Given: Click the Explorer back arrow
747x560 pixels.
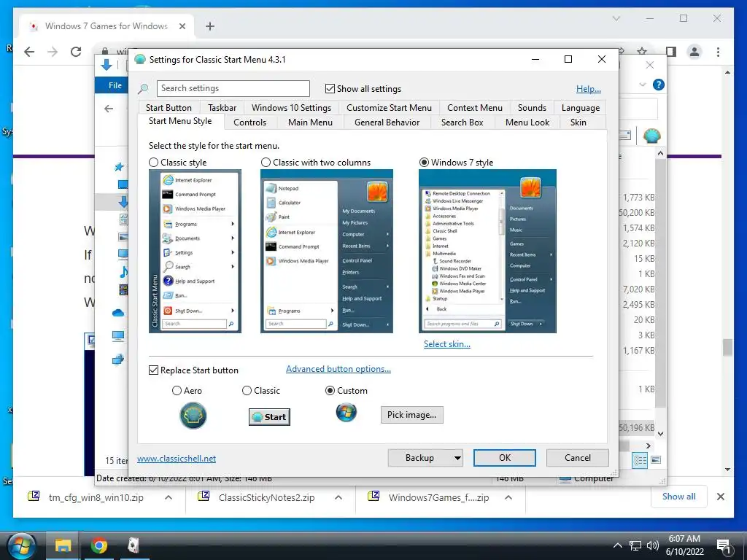Looking at the screenshot, I should coord(109,109).
